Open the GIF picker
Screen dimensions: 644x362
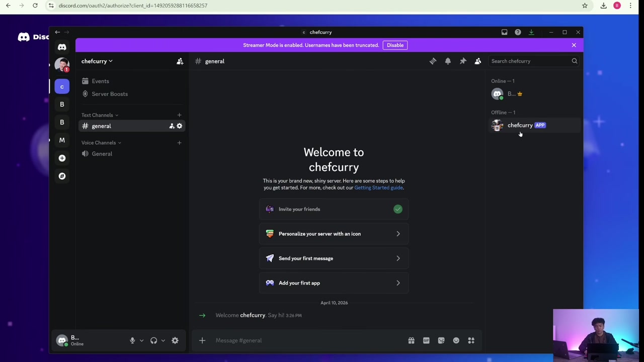tap(426, 340)
